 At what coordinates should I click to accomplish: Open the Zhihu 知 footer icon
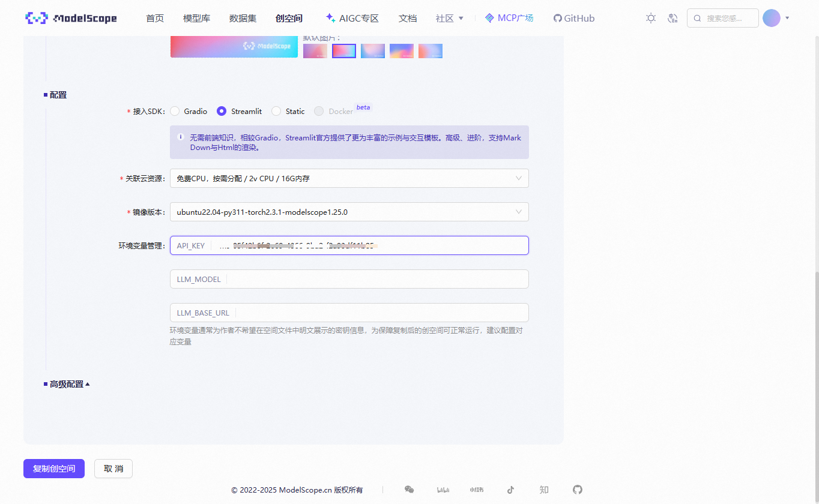click(543, 490)
